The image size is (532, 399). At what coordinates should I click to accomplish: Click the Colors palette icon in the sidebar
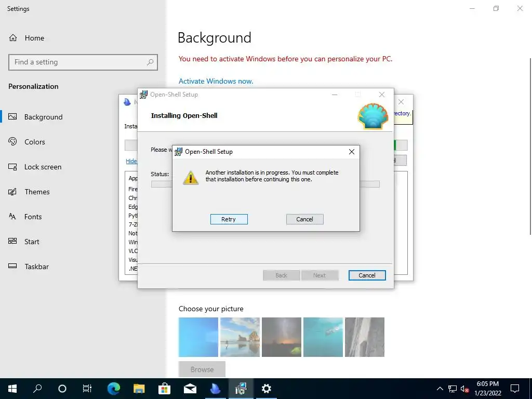[12, 141]
